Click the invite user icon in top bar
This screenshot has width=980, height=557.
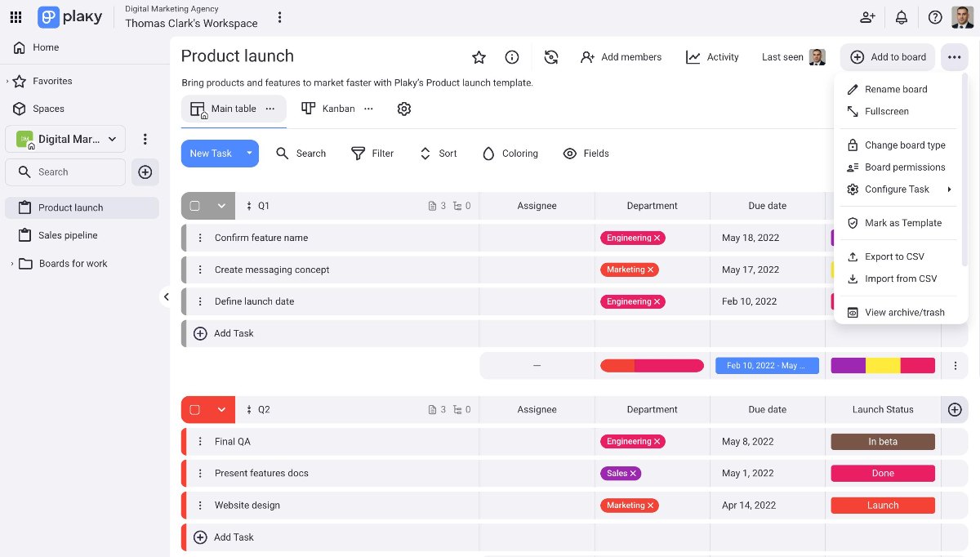tap(867, 17)
